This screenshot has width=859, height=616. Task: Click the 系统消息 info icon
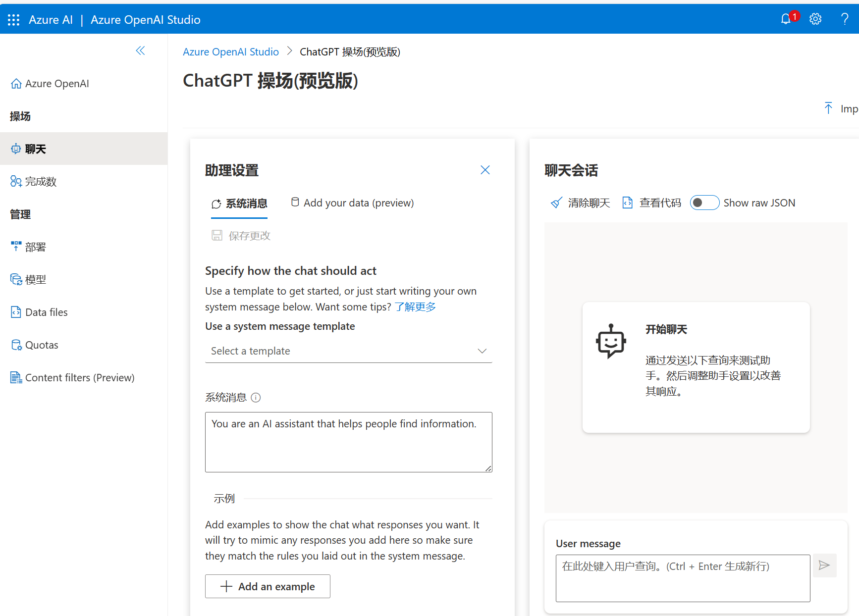(x=256, y=398)
